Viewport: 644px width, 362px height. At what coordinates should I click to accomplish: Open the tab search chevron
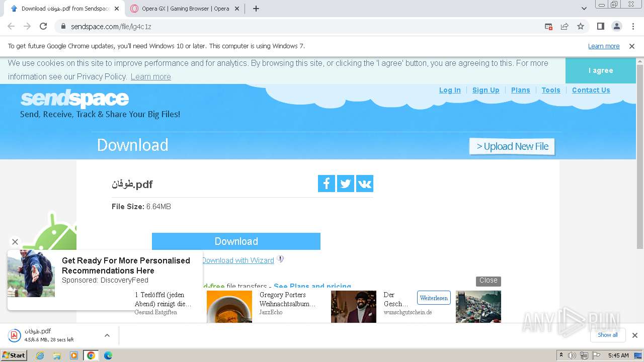[x=584, y=9]
